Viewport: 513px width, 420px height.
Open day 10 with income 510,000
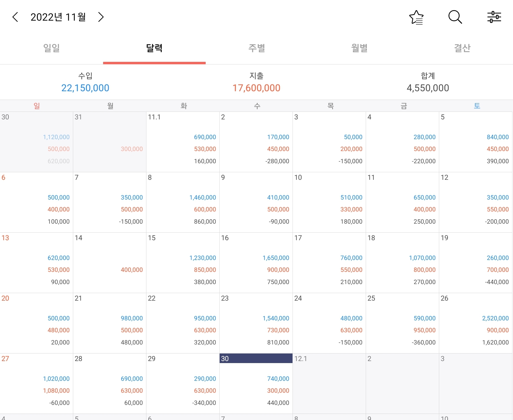pos(329,202)
